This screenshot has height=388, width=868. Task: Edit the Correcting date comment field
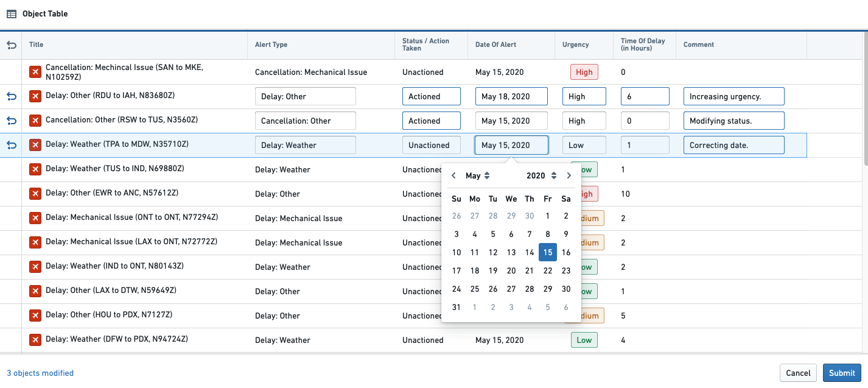click(734, 145)
